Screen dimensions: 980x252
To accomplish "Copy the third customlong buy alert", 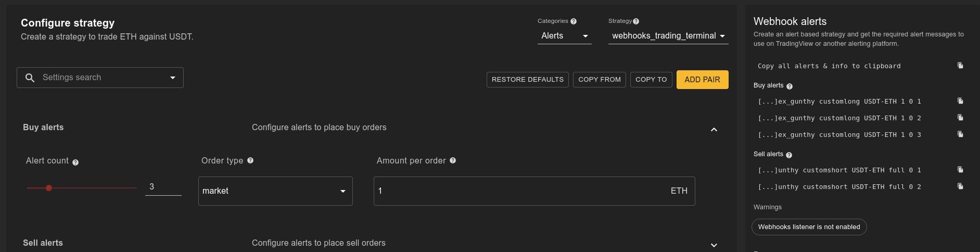I will 960,134.
